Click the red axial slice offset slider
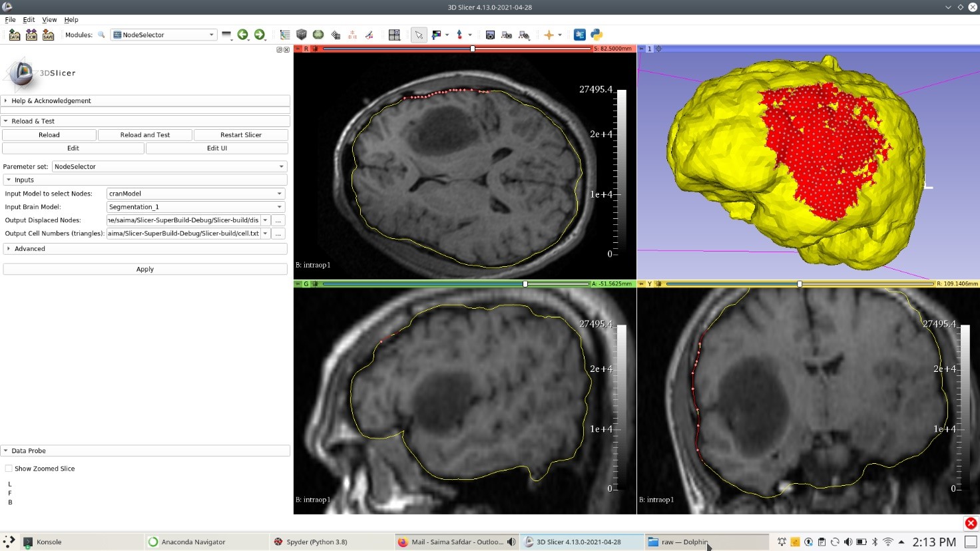 click(457, 49)
